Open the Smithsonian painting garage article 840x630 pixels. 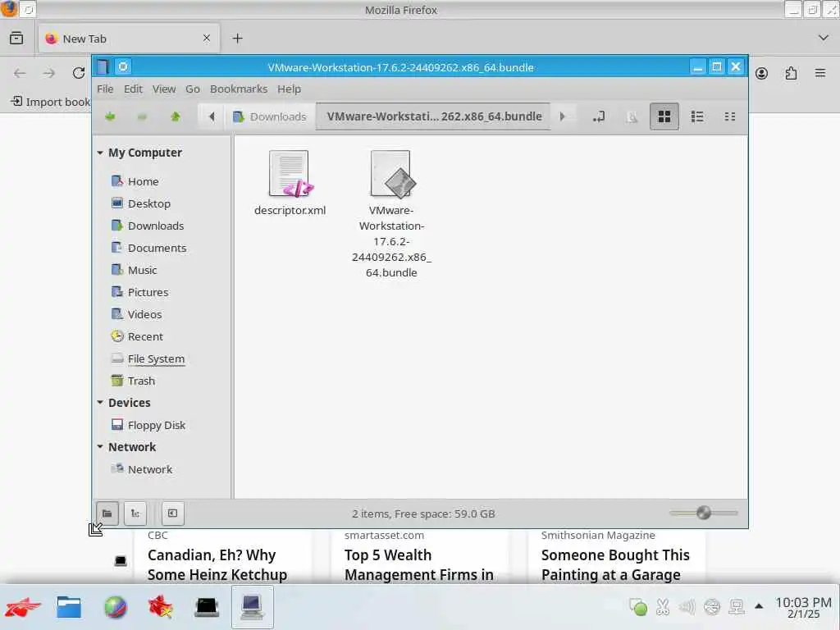(x=615, y=564)
